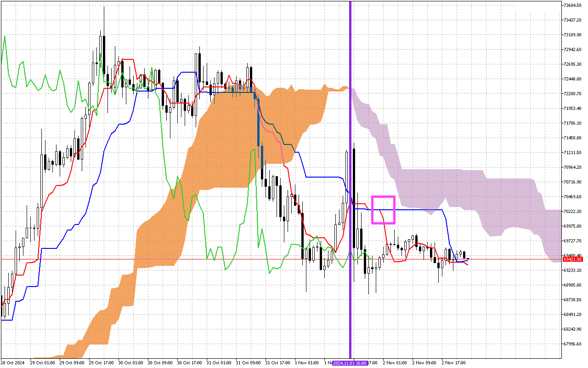Click the 2 Nov 17:00 time label
The width and height of the screenshot is (588, 368).
click(454, 363)
